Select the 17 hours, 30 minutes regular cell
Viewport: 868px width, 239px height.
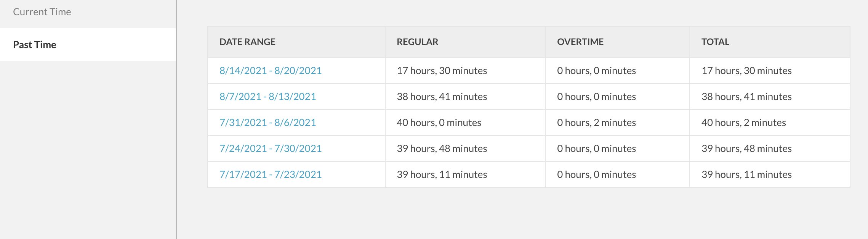click(465, 71)
